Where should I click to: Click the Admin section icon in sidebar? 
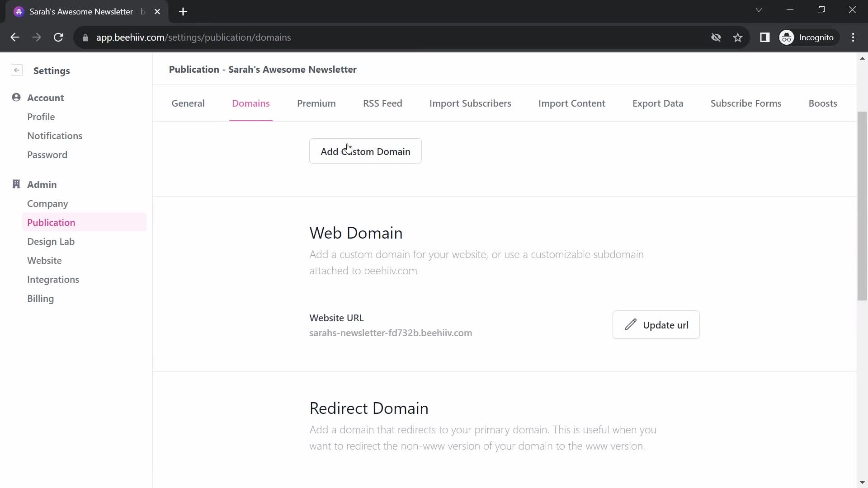point(16,184)
